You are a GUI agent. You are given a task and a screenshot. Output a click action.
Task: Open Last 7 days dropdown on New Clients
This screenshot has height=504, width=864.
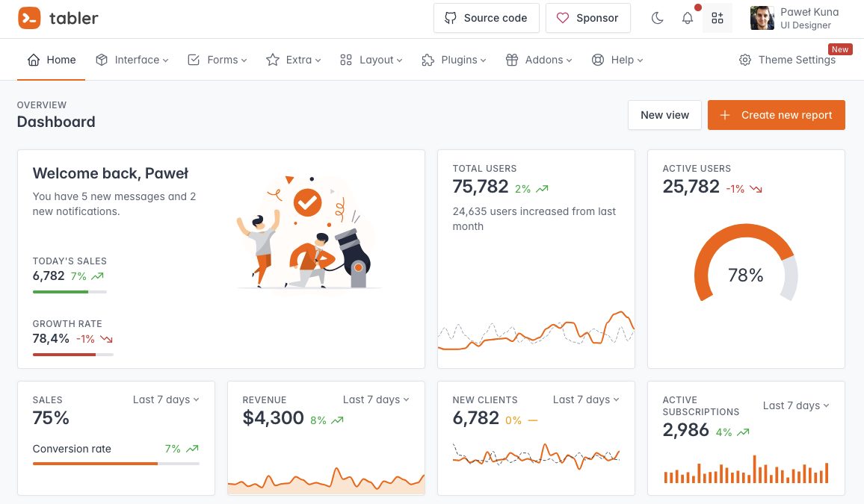[x=586, y=399]
